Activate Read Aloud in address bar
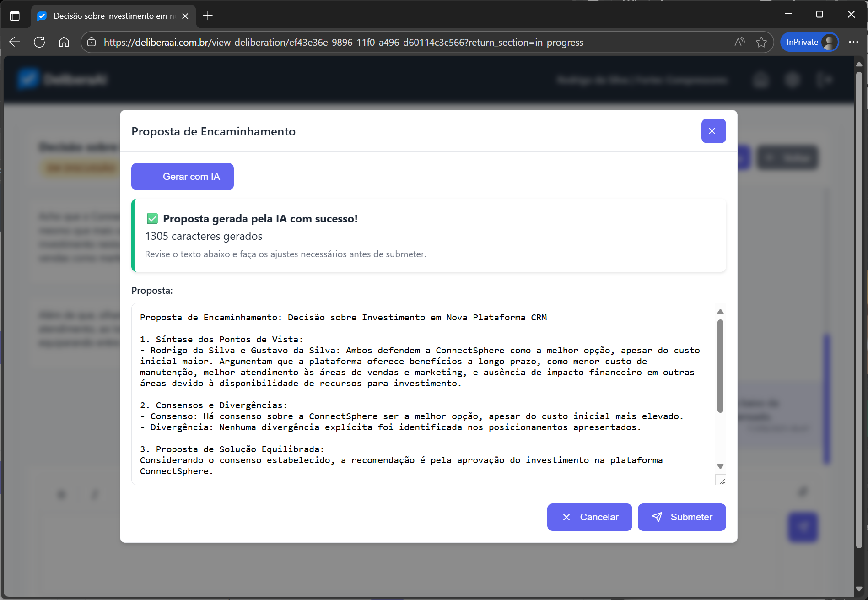This screenshot has width=868, height=600. (x=739, y=42)
